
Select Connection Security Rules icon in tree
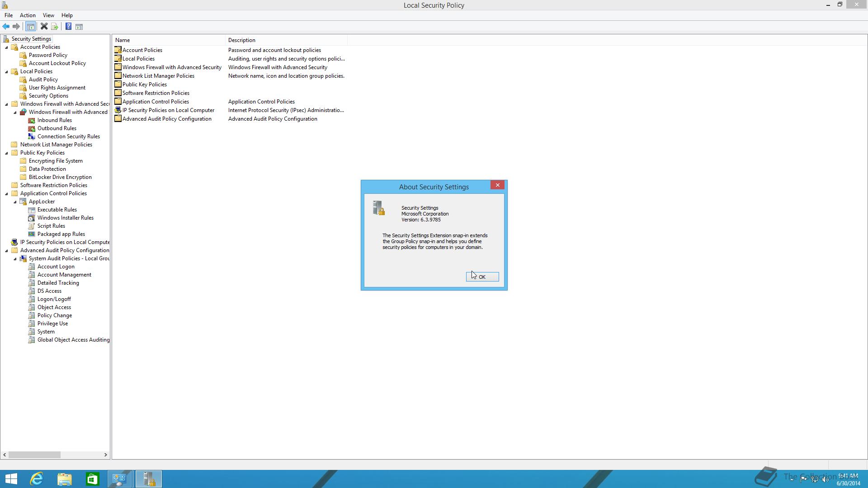click(x=32, y=136)
